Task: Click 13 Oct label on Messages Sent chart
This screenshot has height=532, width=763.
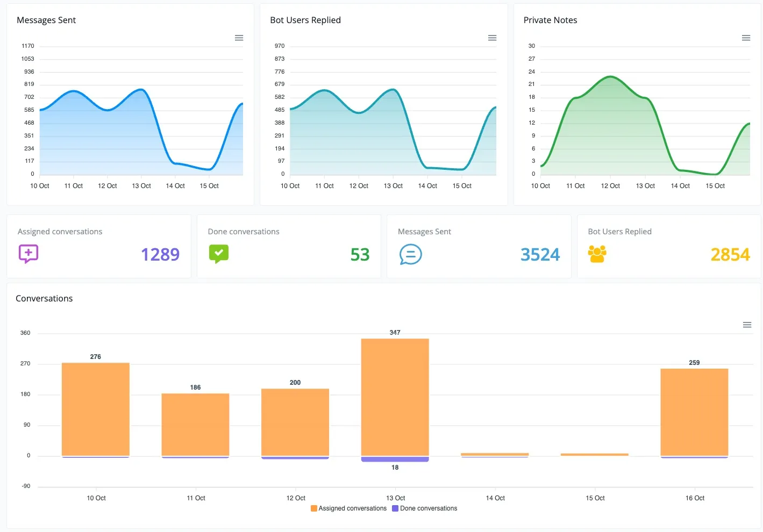Action: pos(141,186)
